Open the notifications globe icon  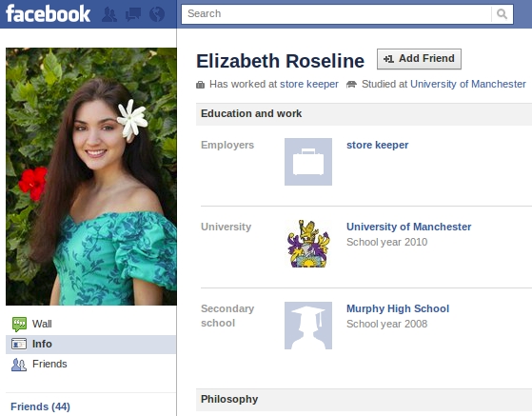point(157,14)
